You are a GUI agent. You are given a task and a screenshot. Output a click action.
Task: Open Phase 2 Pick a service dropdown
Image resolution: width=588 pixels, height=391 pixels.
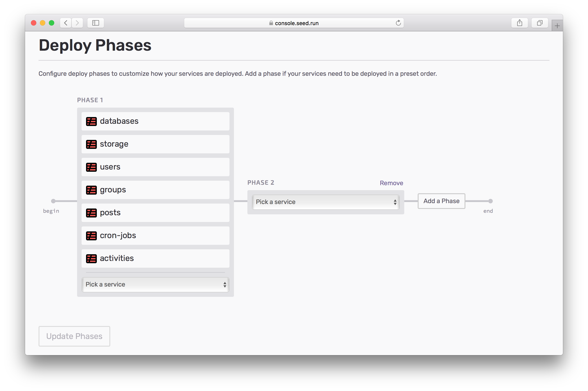click(326, 202)
